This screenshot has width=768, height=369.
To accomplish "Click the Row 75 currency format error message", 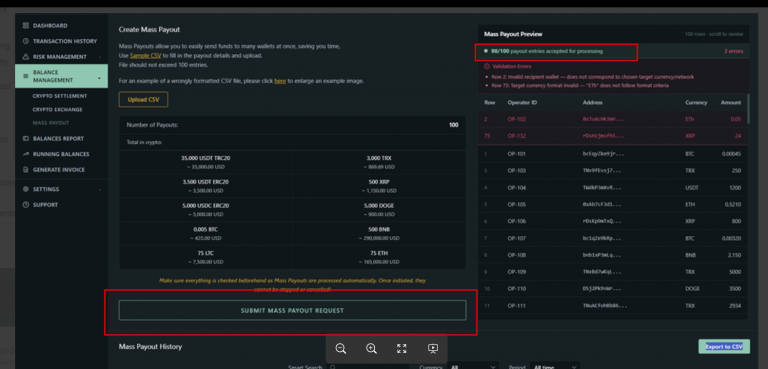I will click(579, 85).
